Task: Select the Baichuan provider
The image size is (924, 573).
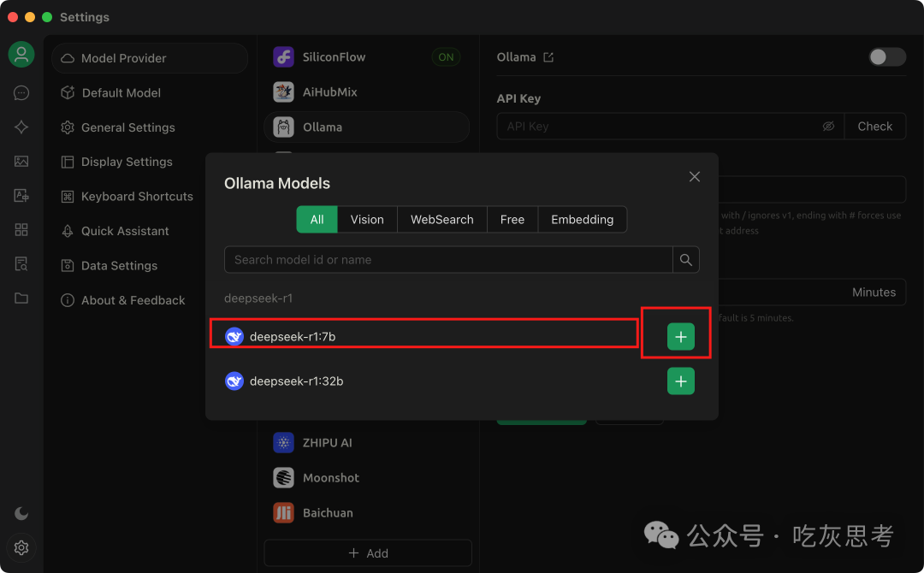Action: (366, 513)
